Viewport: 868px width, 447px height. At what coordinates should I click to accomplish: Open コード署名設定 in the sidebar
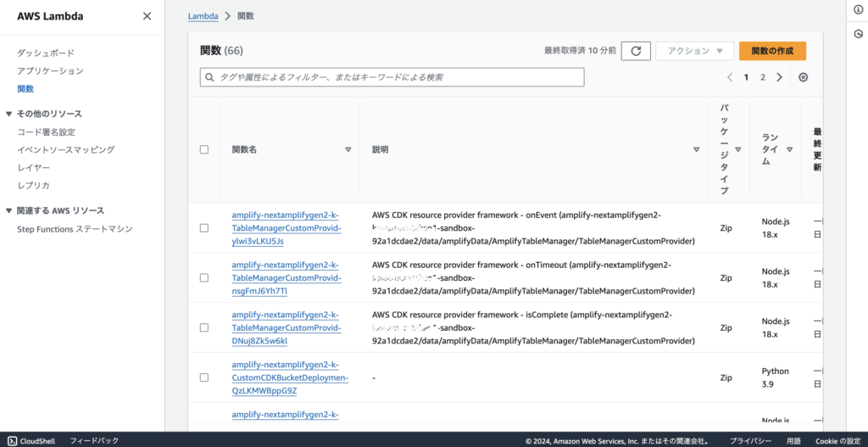click(46, 131)
